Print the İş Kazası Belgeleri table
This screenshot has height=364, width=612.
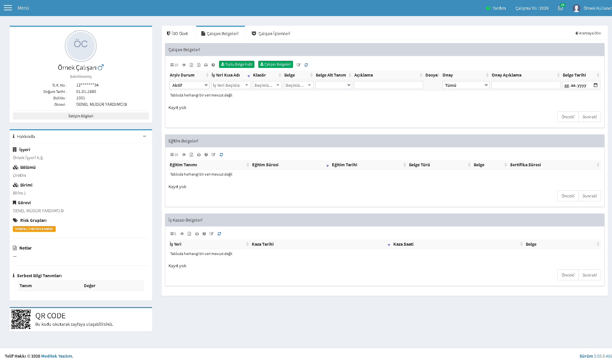point(197,234)
